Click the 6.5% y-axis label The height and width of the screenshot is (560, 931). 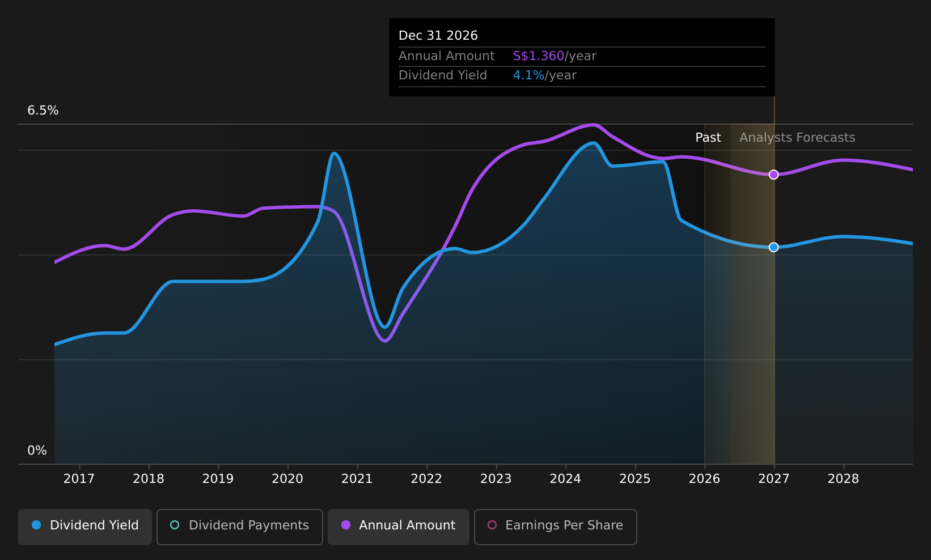[43, 111]
